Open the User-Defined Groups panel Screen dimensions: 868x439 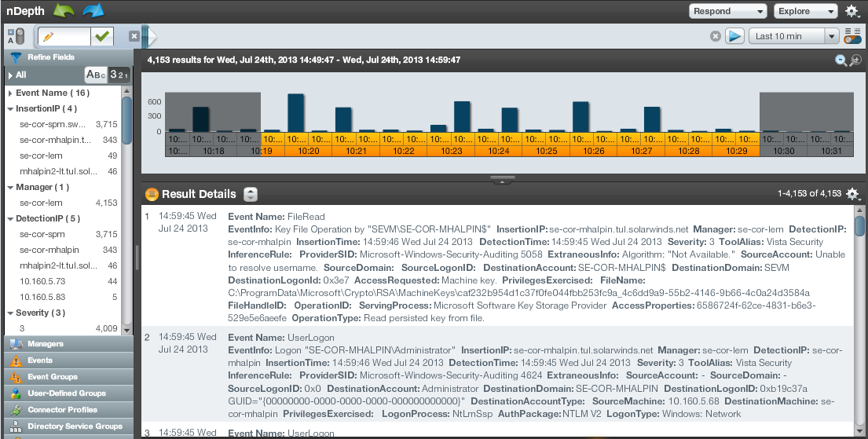tap(68, 393)
